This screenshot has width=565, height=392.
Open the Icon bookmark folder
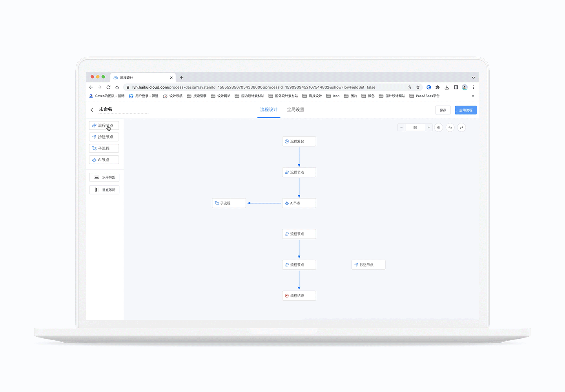pos(333,96)
